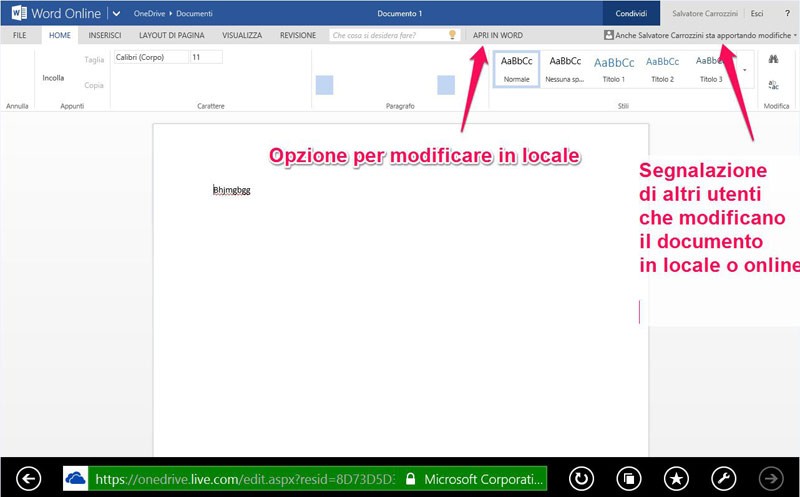
Task: Apply the Titolo 1 style
Action: (614, 68)
